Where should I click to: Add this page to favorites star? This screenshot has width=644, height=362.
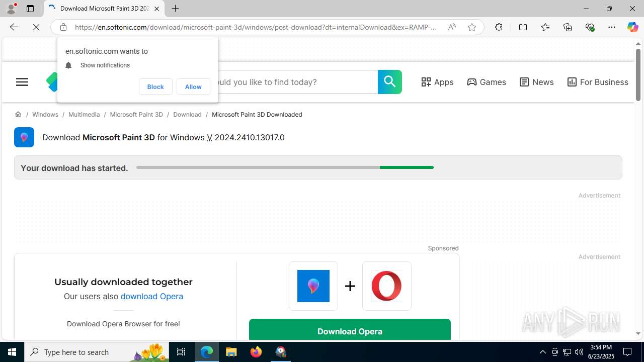pyautogui.click(x=471, y=27)
